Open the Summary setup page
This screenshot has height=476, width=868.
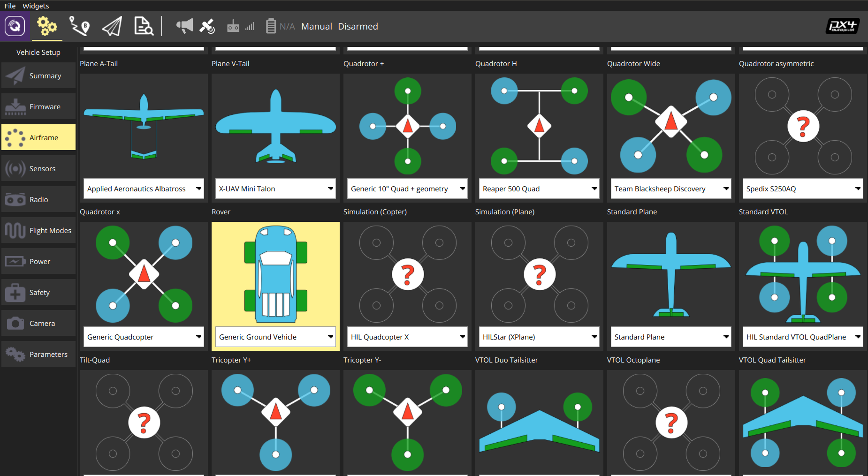[x=38, y=76]
